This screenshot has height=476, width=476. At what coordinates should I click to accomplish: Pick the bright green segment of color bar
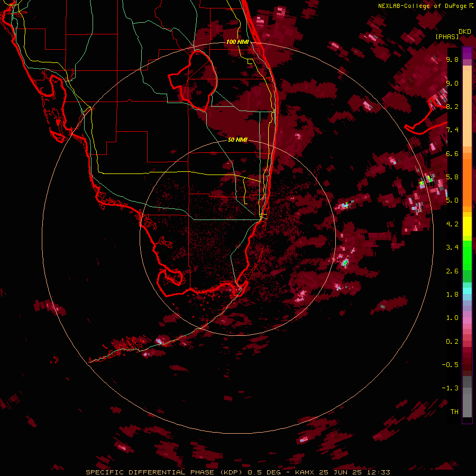tap(467, 255)
